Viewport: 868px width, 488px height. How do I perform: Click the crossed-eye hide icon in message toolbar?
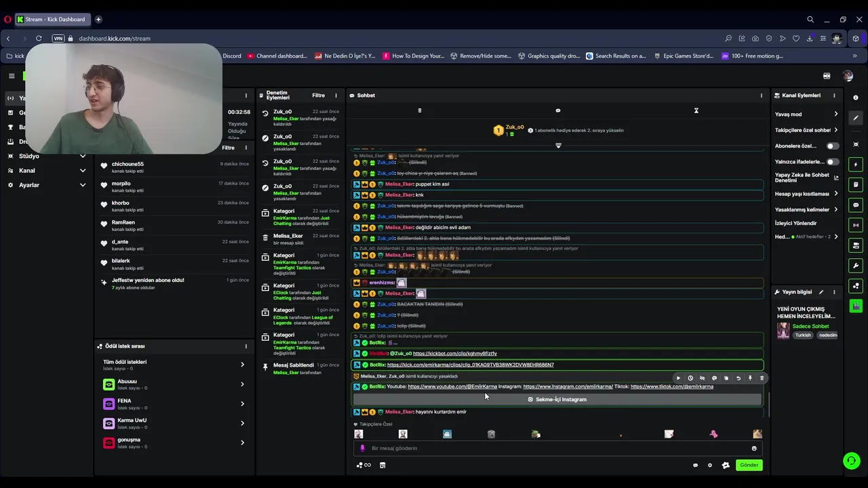702,378
